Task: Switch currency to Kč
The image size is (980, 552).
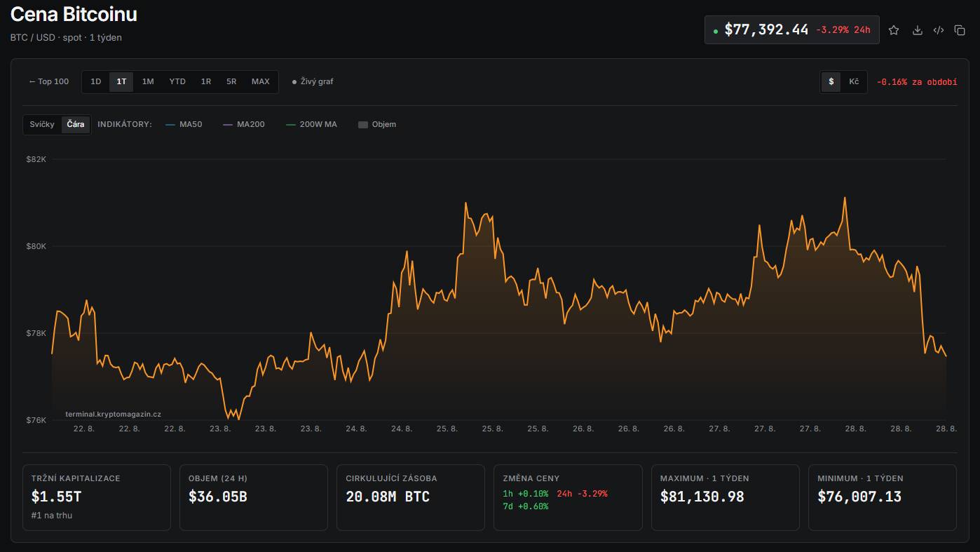Action: click(854, 81)
